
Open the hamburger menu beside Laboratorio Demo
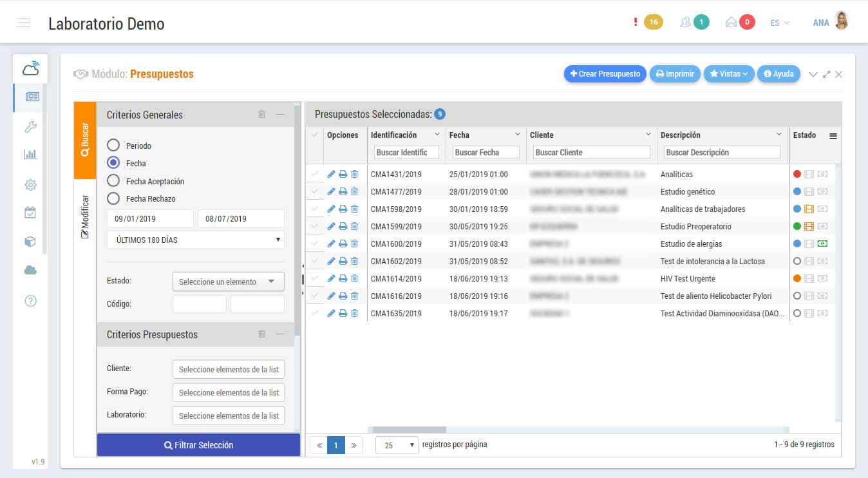[x=24, y=23]
